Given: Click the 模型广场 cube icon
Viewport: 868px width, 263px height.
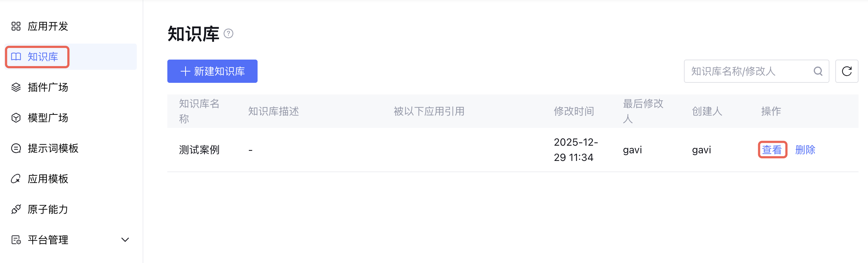Looking at the screenshot, I should click(x=16, y=118).
